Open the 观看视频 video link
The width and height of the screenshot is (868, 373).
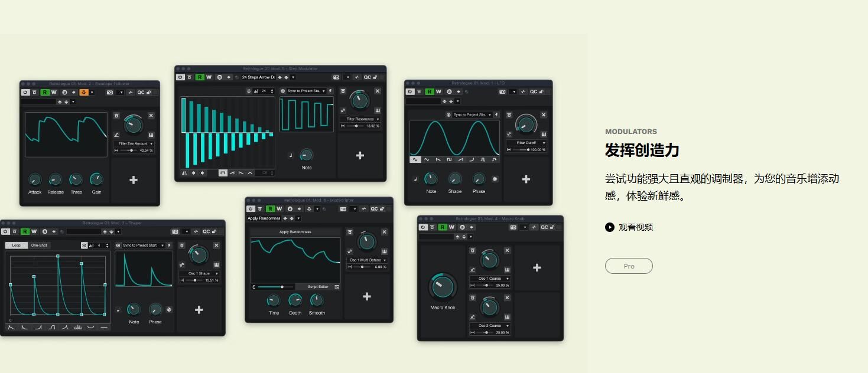[x=636, y=227]
